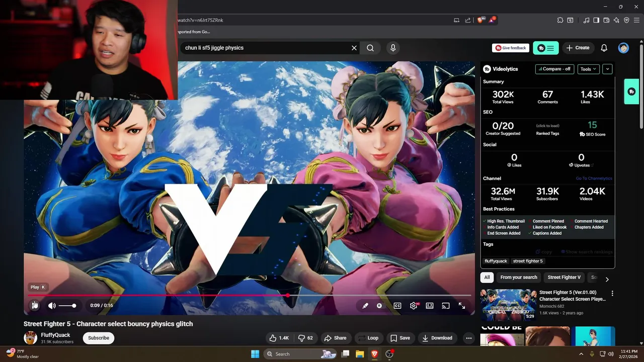Clear the search box with the X
This screenshot has width=644, height=362.
tap(354, 48)
